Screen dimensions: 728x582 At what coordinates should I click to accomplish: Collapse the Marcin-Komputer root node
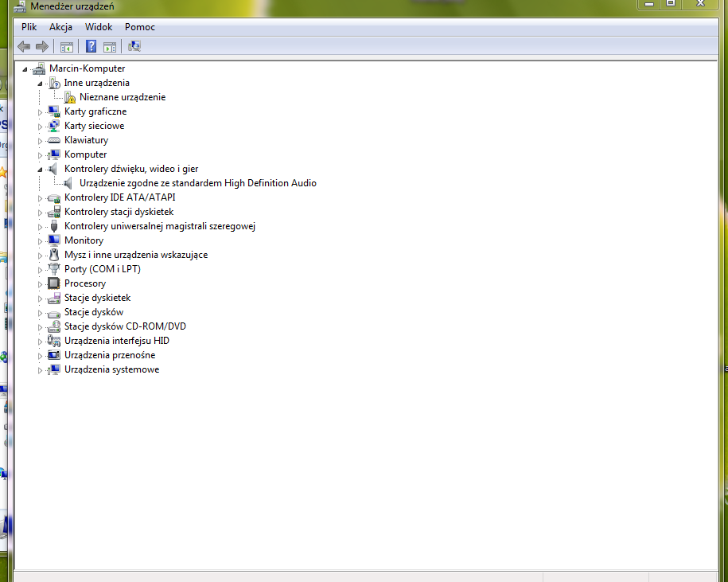25,70
